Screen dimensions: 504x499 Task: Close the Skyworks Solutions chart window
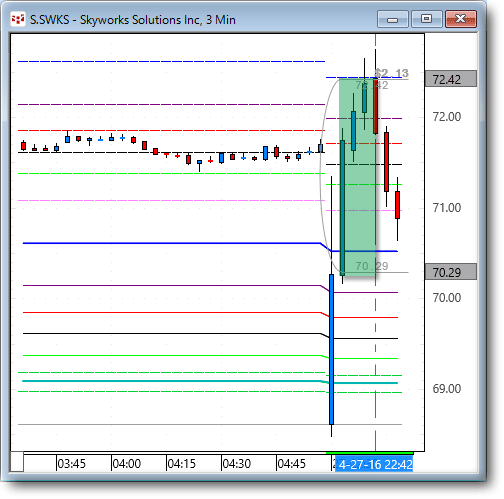coord(461,19)
